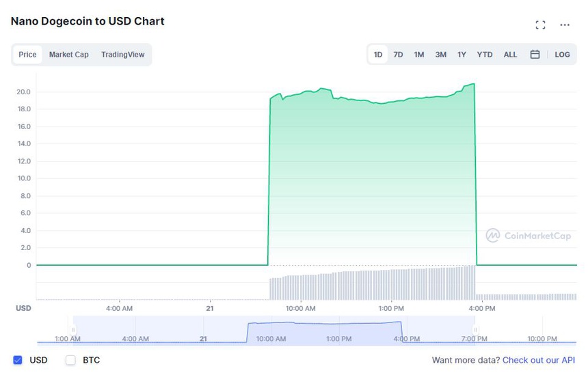The width and height of the screenshot is (588, 388).
Task: Click the fullscreen expand icon
Action: click(540, 25)
